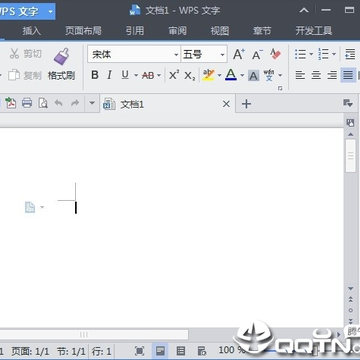
Task: Open highlight color dropdown arrow
Action: click(x=219, y=76)
